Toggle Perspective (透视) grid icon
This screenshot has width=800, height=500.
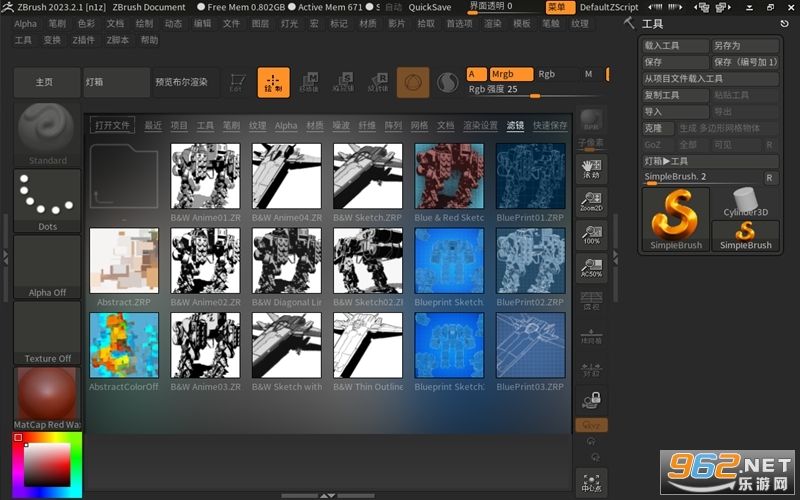pos(591,301)
